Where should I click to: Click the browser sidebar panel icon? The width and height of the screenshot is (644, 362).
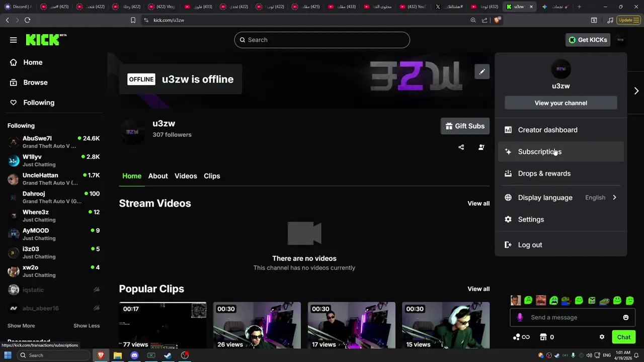(x=594, y=20)
